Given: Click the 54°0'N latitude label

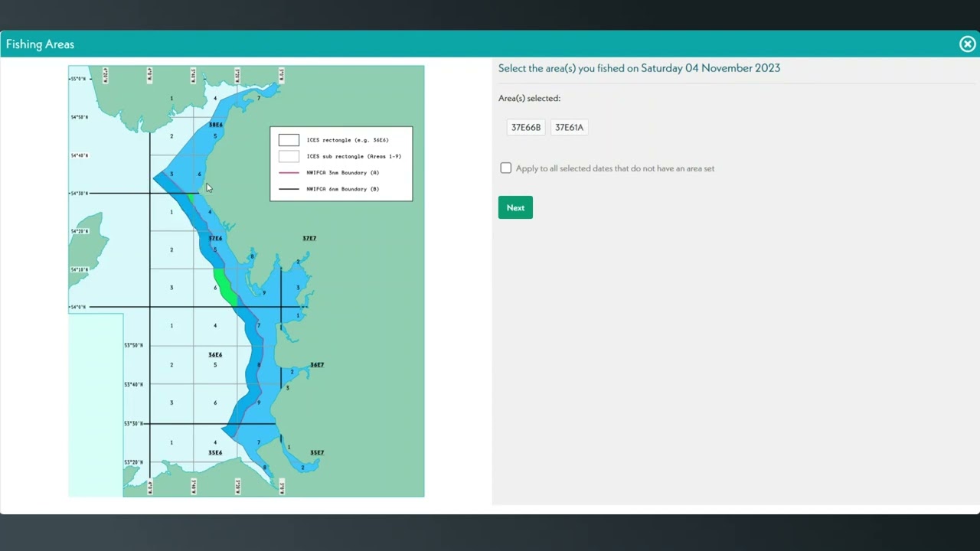Looking at the screenshot, I should [x=78, y=308].
